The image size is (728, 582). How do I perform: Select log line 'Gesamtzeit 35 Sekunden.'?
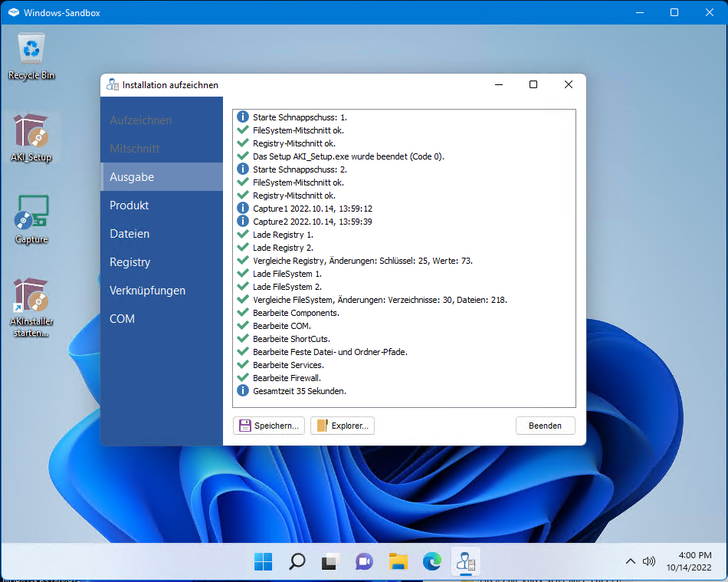pyautogui.click(x=300, y=390)
